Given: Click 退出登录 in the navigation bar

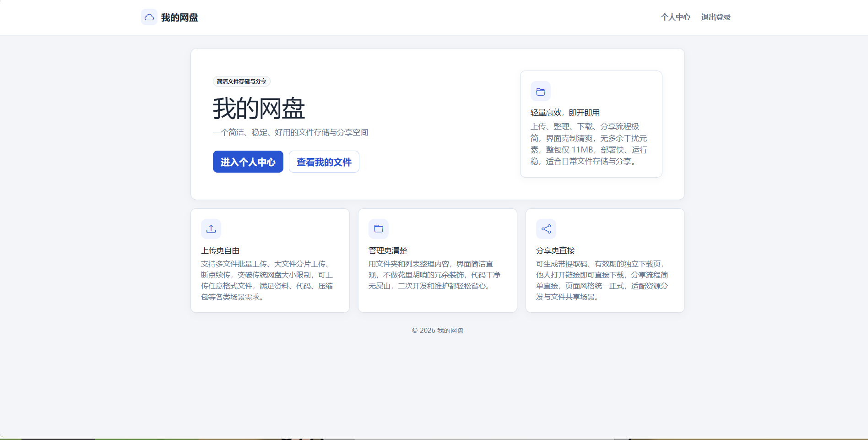Looking at the screenshot, I should coord(716,17).
